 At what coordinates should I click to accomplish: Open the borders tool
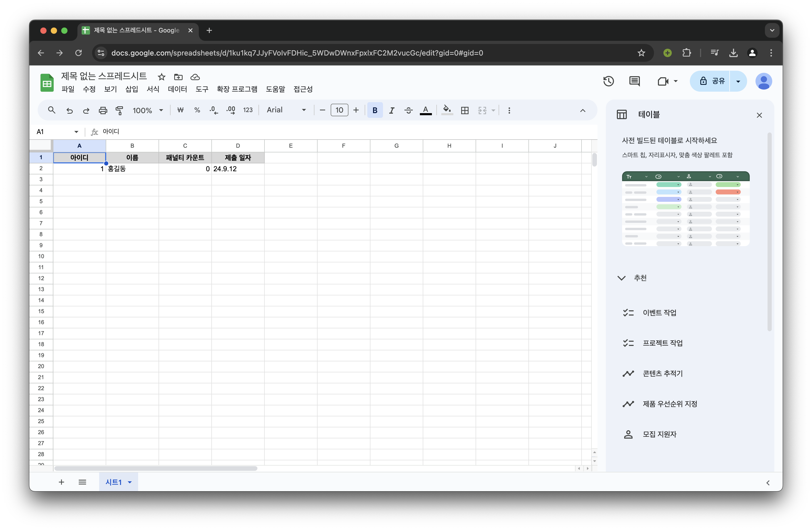[x=465, y=110]
